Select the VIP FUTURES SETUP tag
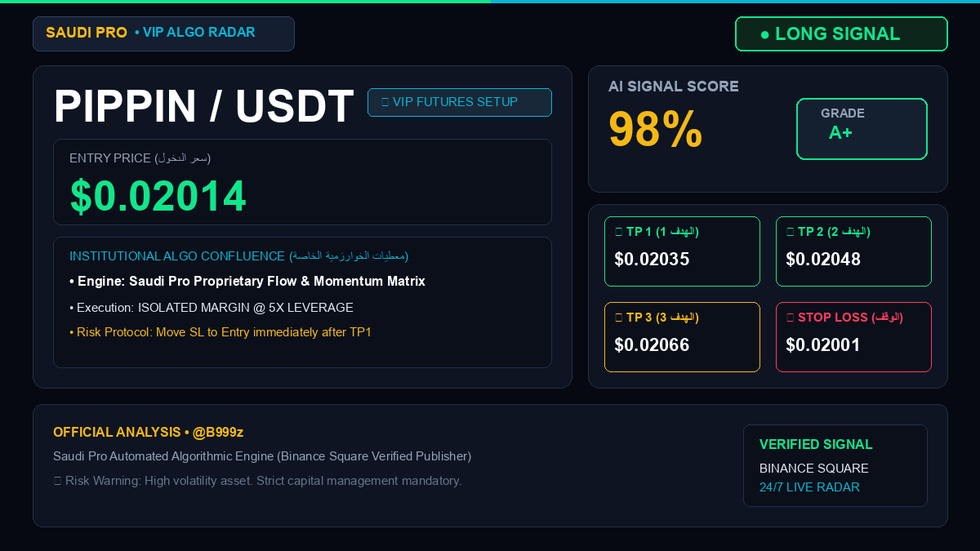980x551 pixels. [460, 102]
